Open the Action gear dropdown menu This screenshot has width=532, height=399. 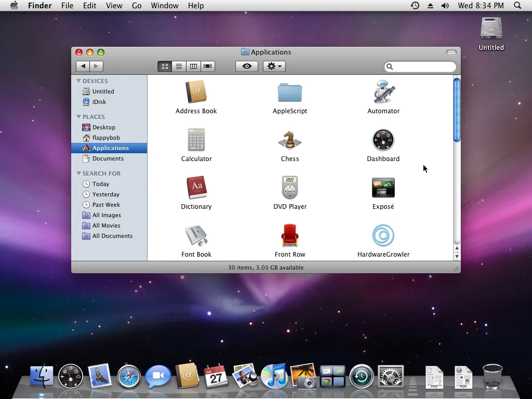274,66
